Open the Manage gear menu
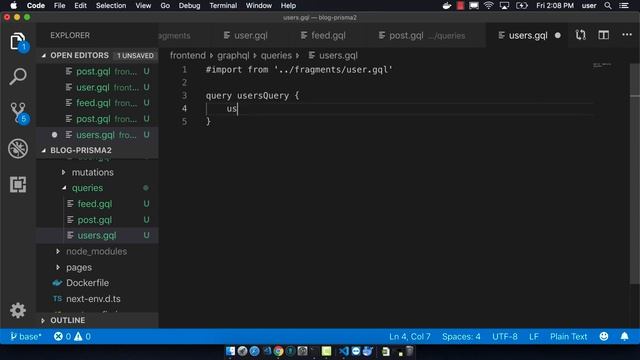Screen dimensions: 640x360 [x=18, y=310]
